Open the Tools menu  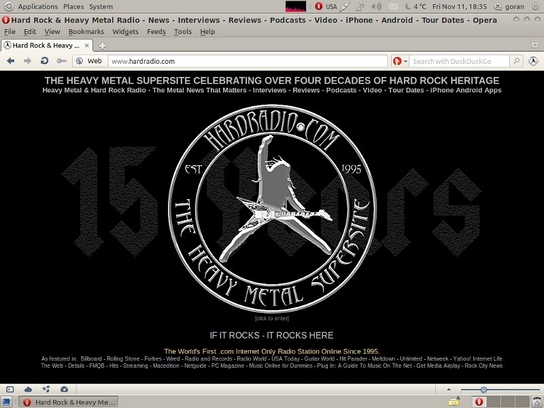pyautogui.click(x=183, y=32)
